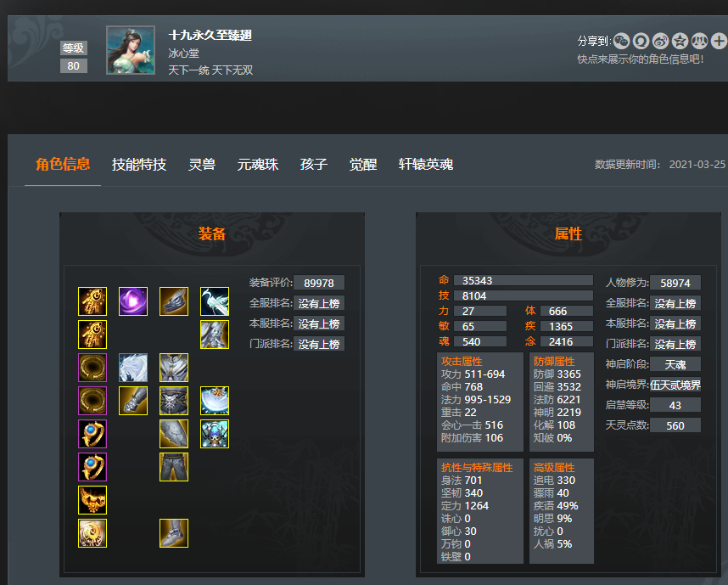Switch to the 灵兽 tab
Screen dimensions: 728x585
tap(202, 165)
